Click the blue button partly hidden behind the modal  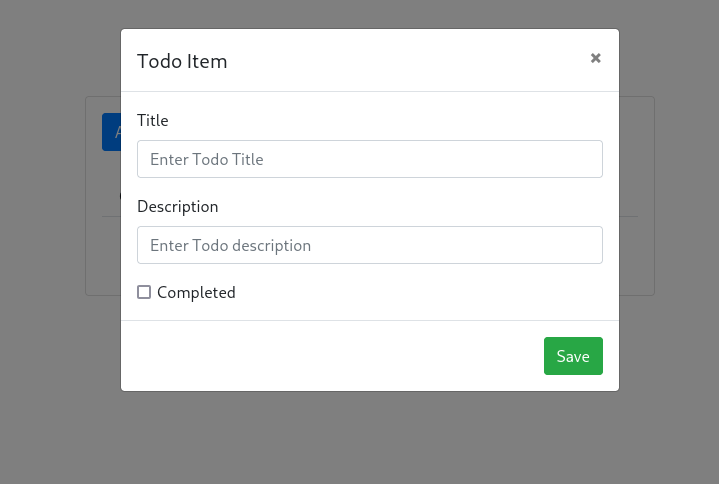click(x=111, y=132)
